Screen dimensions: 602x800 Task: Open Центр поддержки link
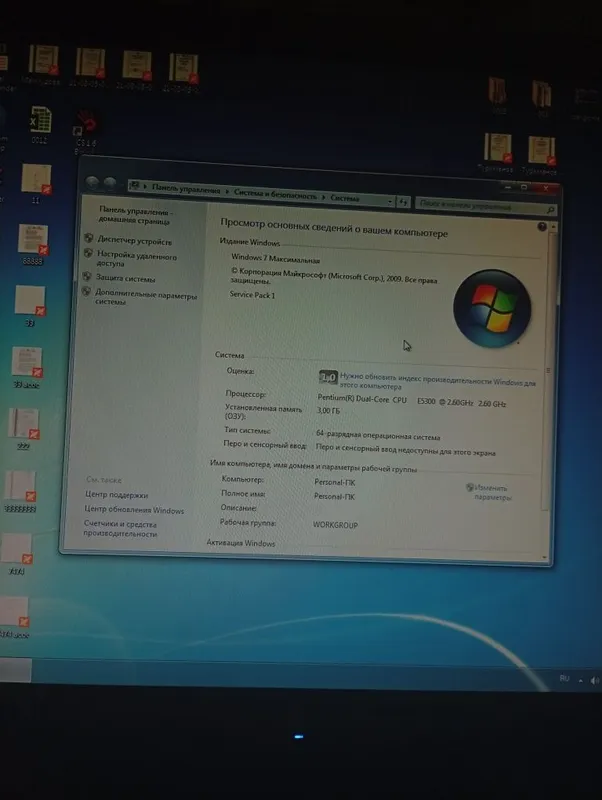click(116, 494)
